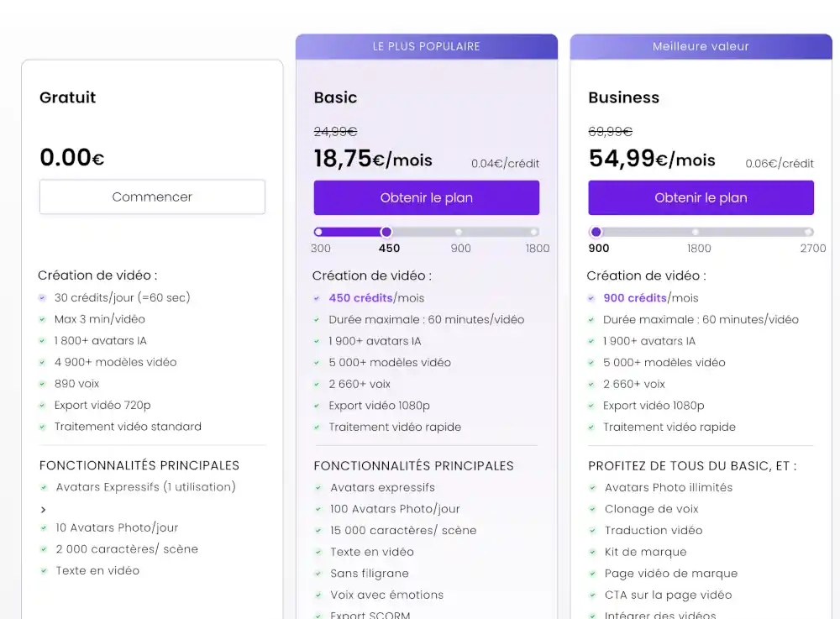Click the struck-through 69,99€ price

tap(610, 131)
